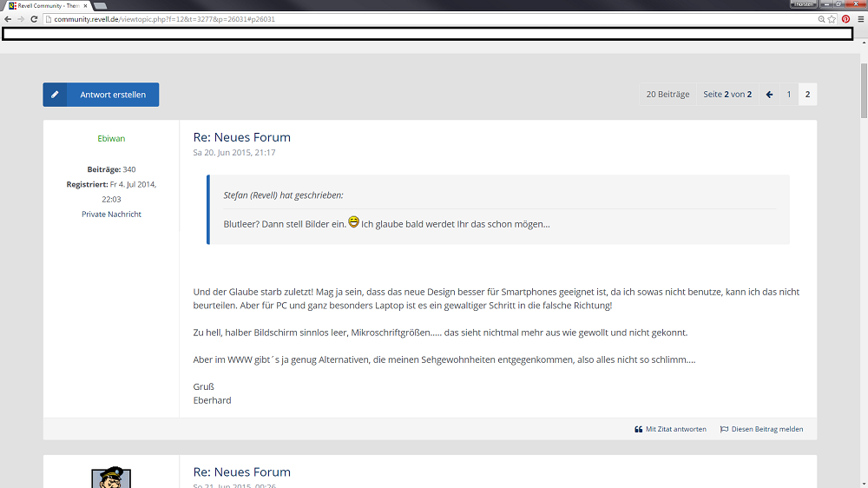868x488 pixels.
Task: Click 'Antwort erstellen' button
Action: (x=101, y=95)
